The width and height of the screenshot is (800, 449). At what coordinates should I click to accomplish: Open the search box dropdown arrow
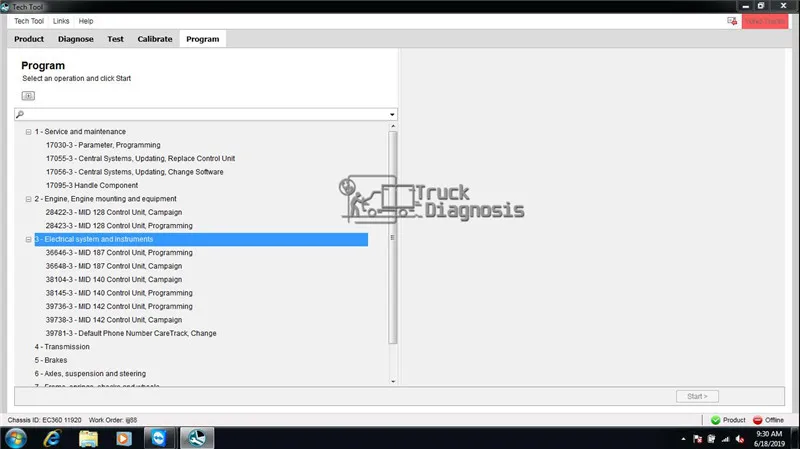(x=392, y=114)
